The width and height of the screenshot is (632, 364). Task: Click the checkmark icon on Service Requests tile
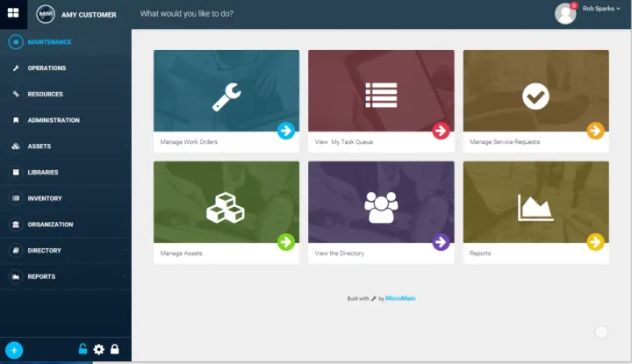point(535,96)
